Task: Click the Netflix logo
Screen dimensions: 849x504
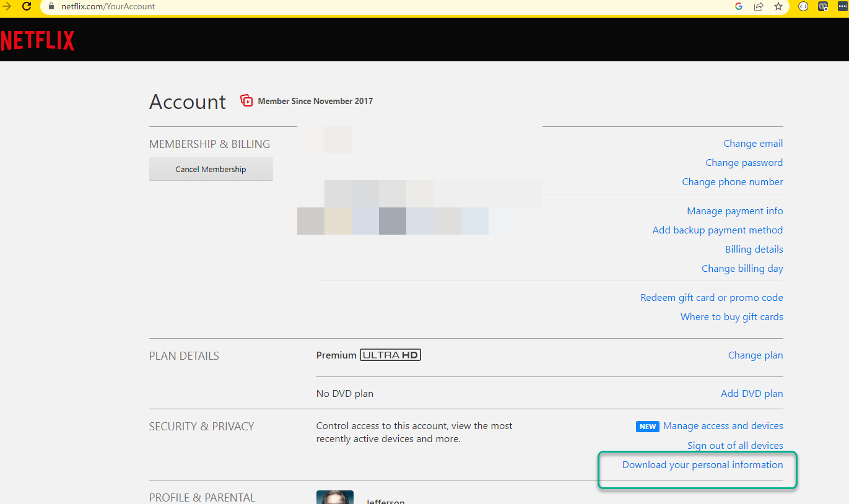Action: point(37,41)
